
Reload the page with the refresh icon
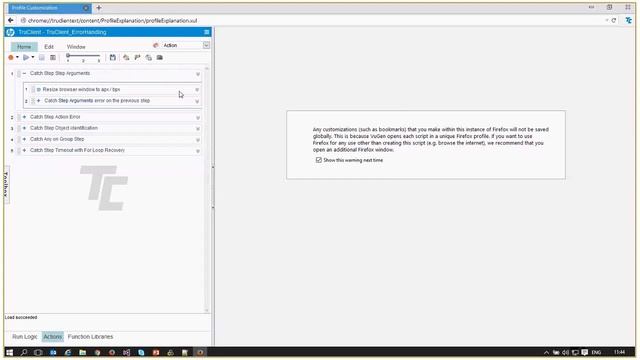click(613, 20)
